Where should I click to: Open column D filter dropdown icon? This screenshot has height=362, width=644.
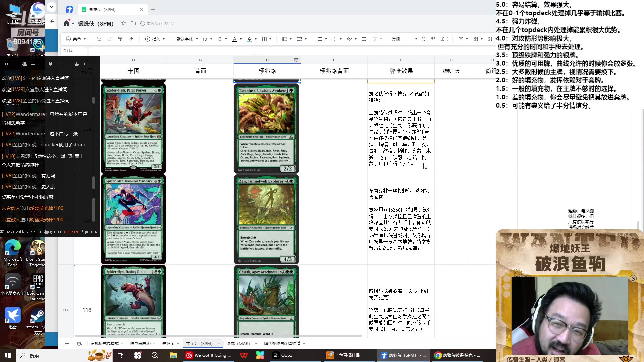tap(296, 60)
